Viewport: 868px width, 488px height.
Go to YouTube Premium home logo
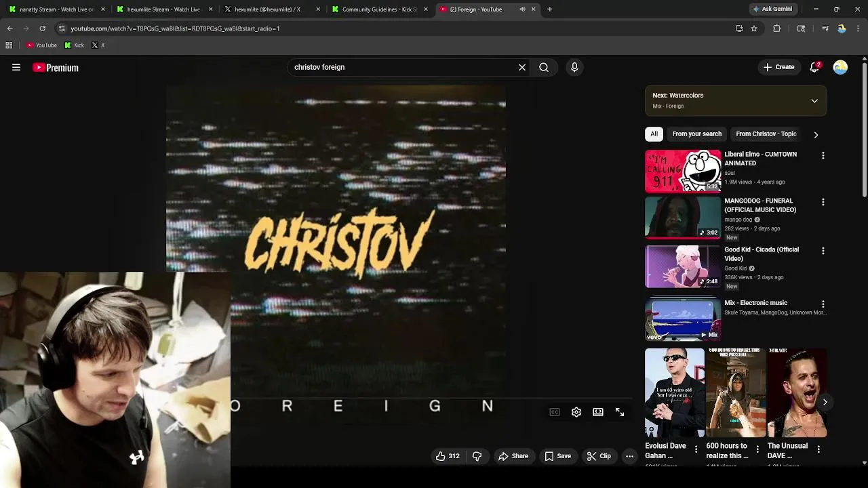[x=56, y=67]
